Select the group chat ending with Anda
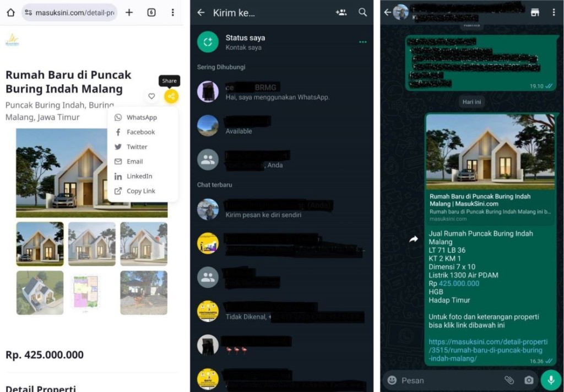The width and height of the screenshot is (564, 392). coord(281,160)
